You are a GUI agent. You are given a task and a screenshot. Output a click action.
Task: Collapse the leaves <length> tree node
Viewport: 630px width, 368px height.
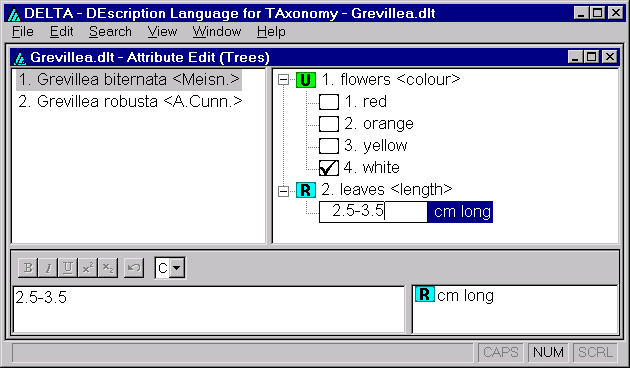(283, 191)
